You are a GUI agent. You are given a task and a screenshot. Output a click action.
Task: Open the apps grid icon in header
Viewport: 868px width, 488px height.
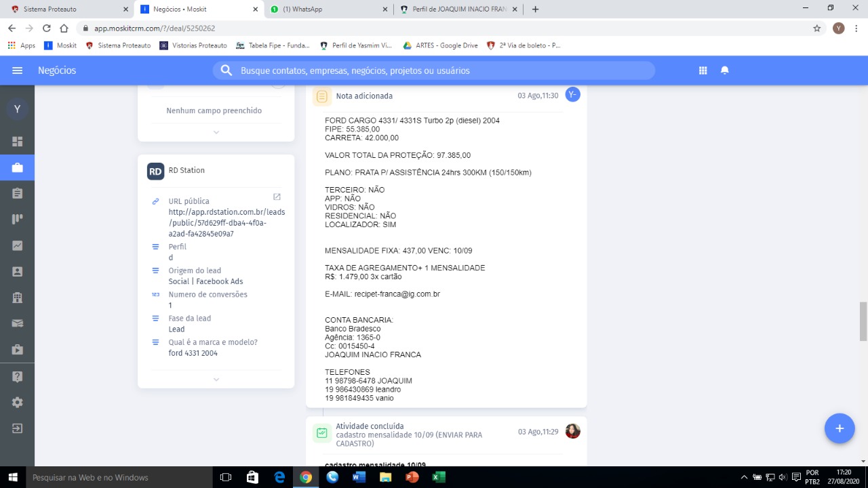(703, 70)
